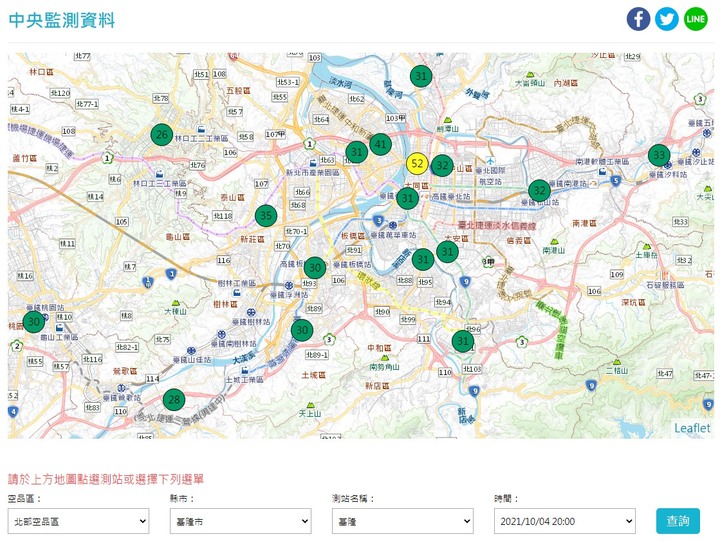
Task: Select the 31 marker near 北96 label
Action: 462,341
